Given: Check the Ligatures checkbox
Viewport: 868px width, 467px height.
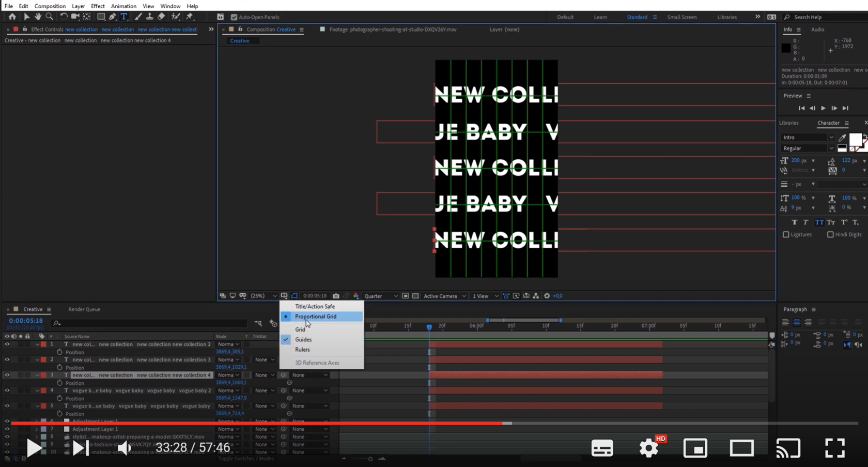Looking at the screenshot, I should 786,234.
